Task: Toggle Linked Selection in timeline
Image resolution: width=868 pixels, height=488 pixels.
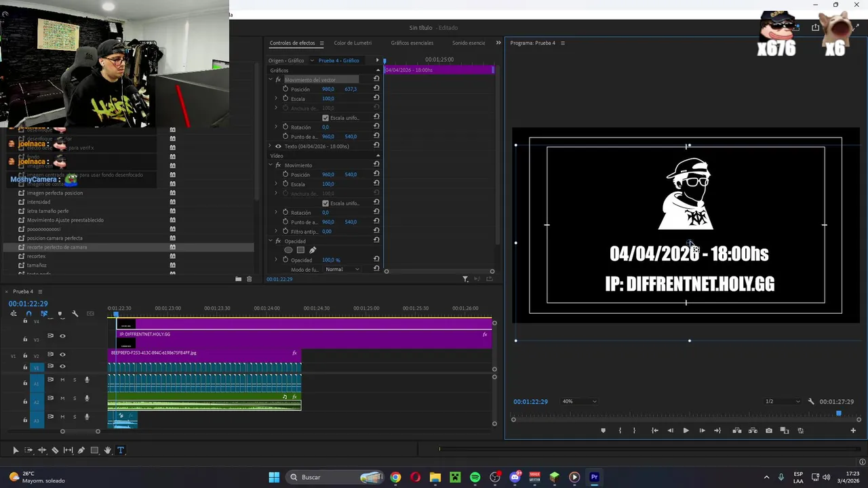Action: [44, 314]
